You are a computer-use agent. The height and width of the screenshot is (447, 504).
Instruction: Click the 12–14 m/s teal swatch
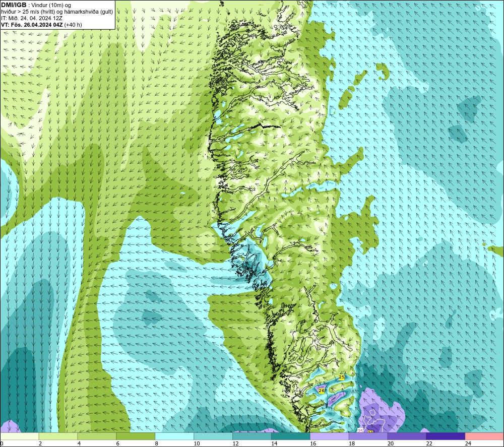(252, 436)
